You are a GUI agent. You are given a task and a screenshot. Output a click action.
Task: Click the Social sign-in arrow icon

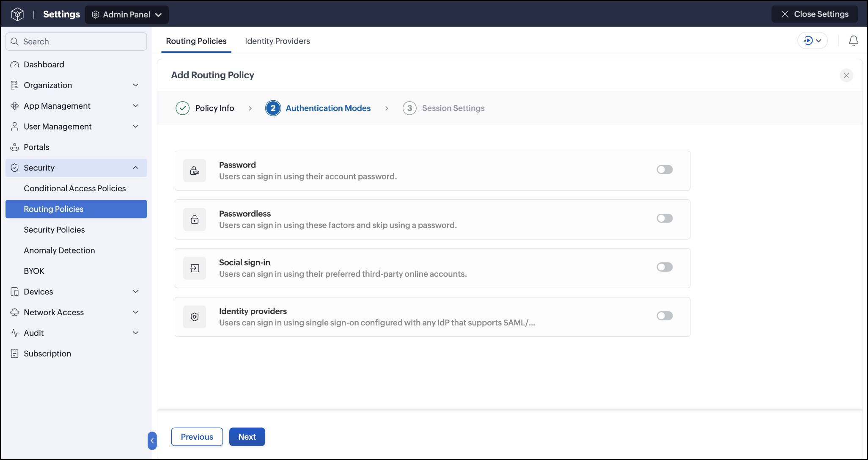tap(195, 268)
